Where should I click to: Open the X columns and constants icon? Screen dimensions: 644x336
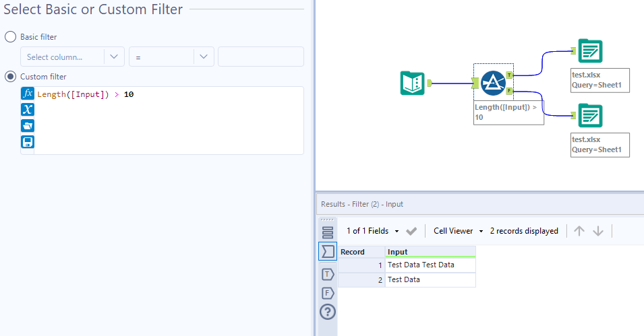[28, 110]
